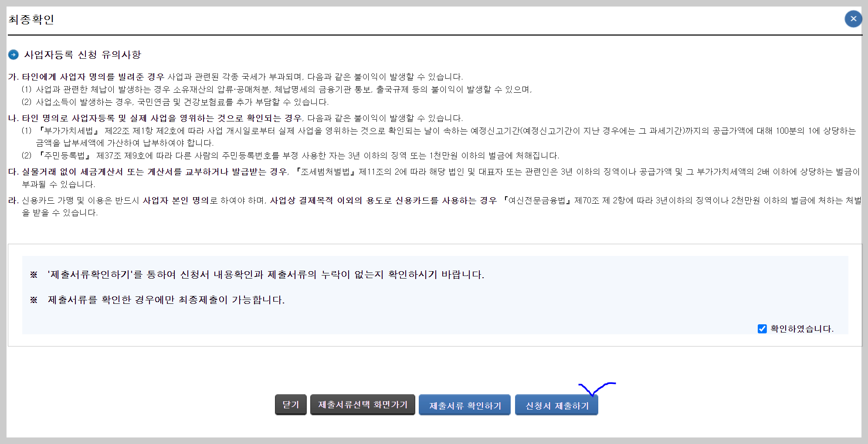Click the ※ symbol beside 제출서류확인하기 instruction
Viewport: 868px width, 444px height.
pos(34,274)
